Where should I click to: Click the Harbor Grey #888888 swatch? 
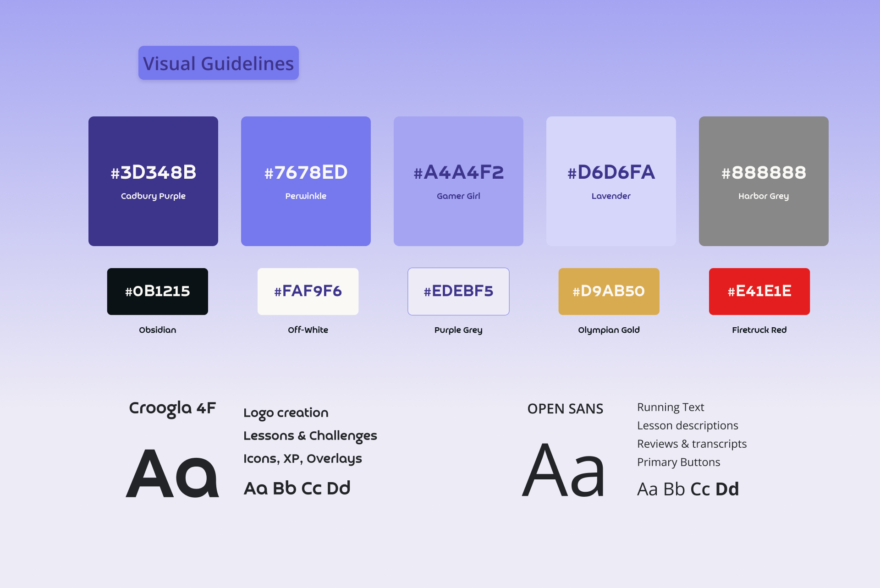tap(764, 181)
